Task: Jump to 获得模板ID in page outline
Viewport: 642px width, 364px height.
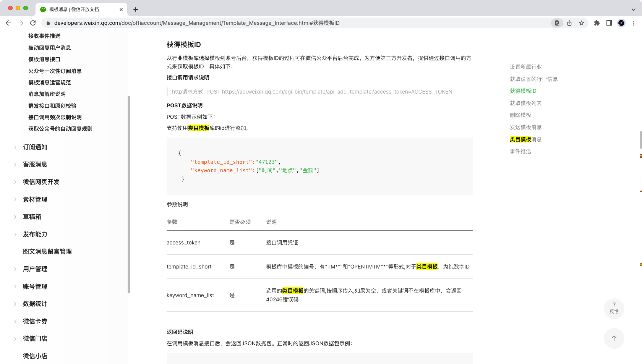Action: pyautogui.click(x=523, y=91)
